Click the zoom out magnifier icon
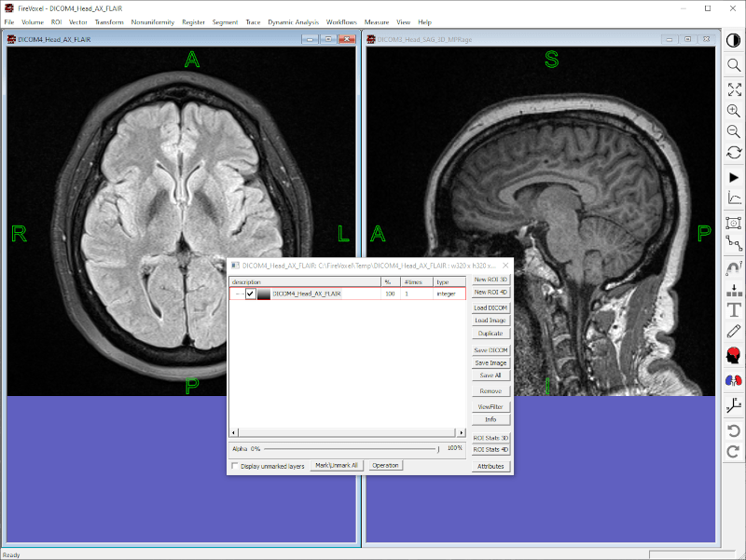Screen dimensions: 746x560 [x=734, y=131]
